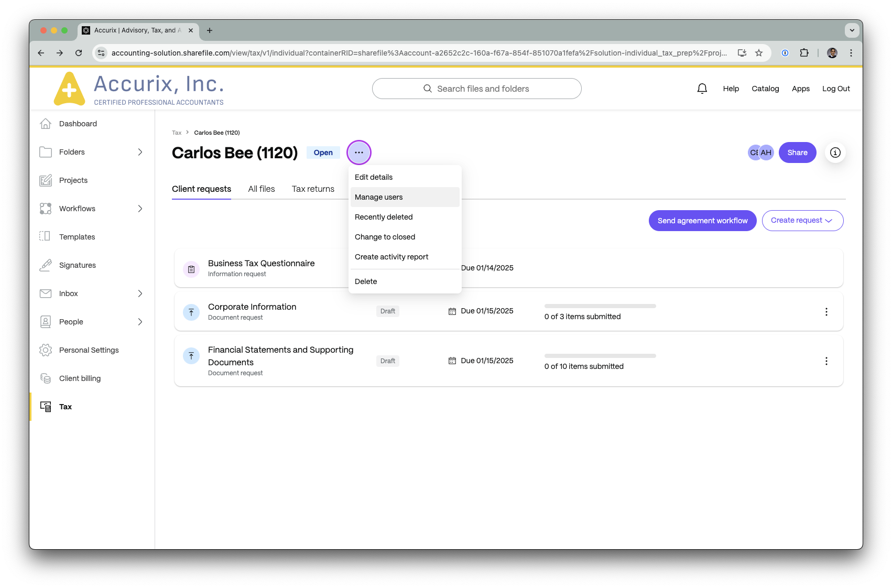The image size is (892, 588).
Task: Open the Corporate Information request
Action: (252, 307)
